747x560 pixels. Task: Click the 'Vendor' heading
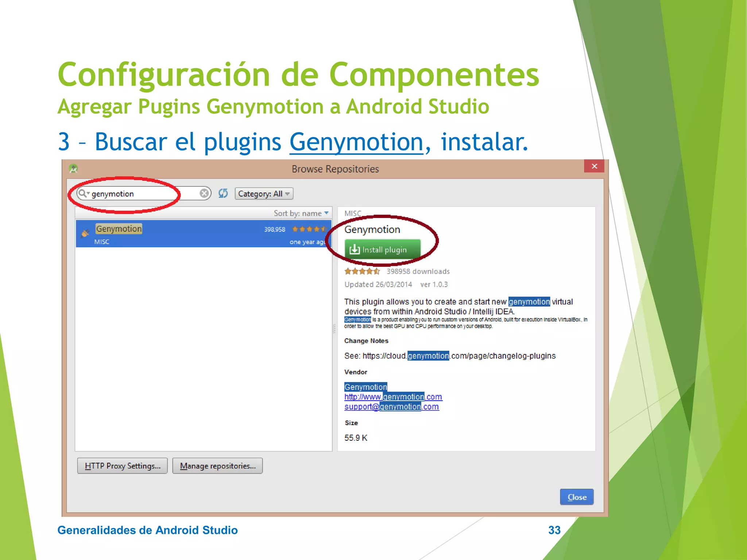(x=356, y=372)
